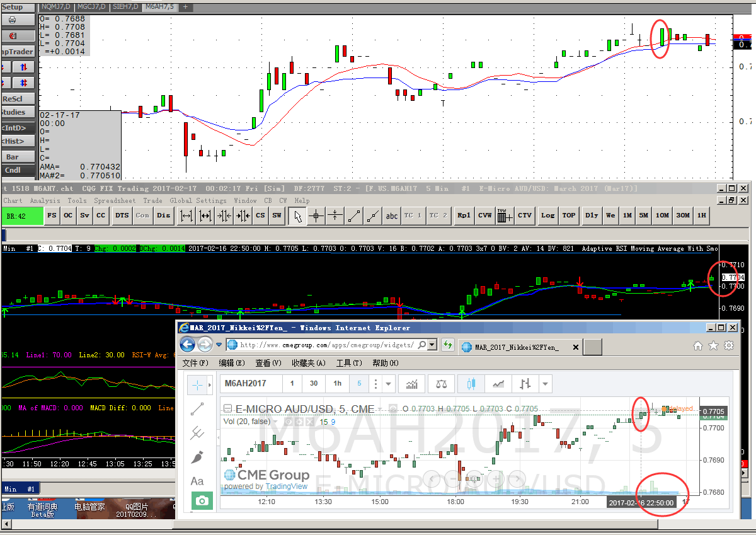Open the 文件(F) menu in Internet Explorer
Screen dimensions: 756x535
[x=195, y=363]
